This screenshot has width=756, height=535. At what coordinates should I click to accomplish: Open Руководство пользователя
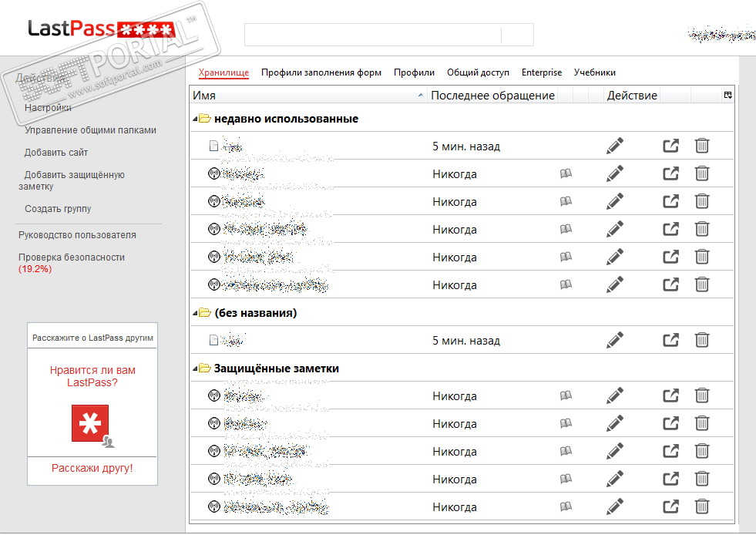(77, 235)
